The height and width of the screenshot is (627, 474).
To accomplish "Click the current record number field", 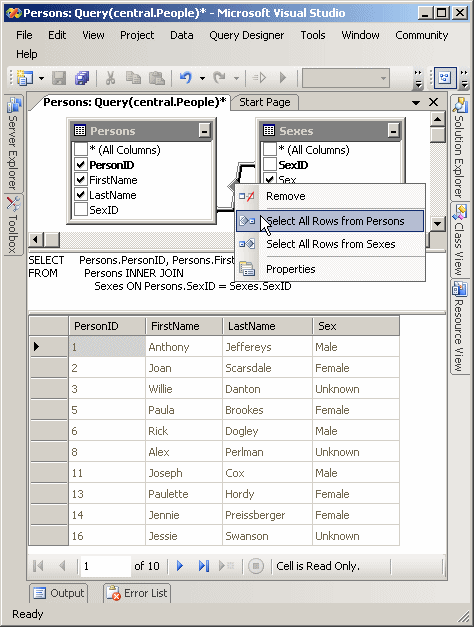I will click(106, 566).
